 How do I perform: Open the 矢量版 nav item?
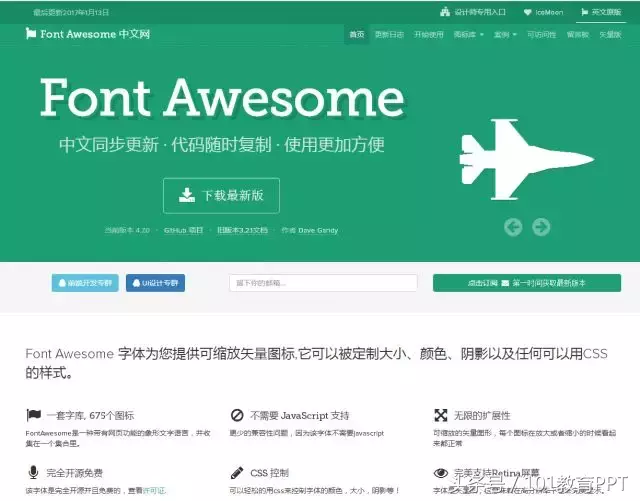[x=610, y=35]
